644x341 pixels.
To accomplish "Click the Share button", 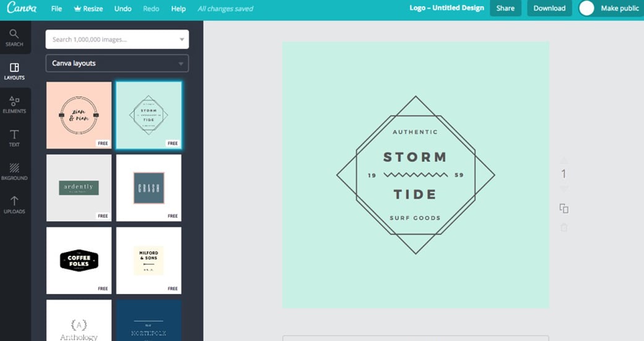I will 505,8.
